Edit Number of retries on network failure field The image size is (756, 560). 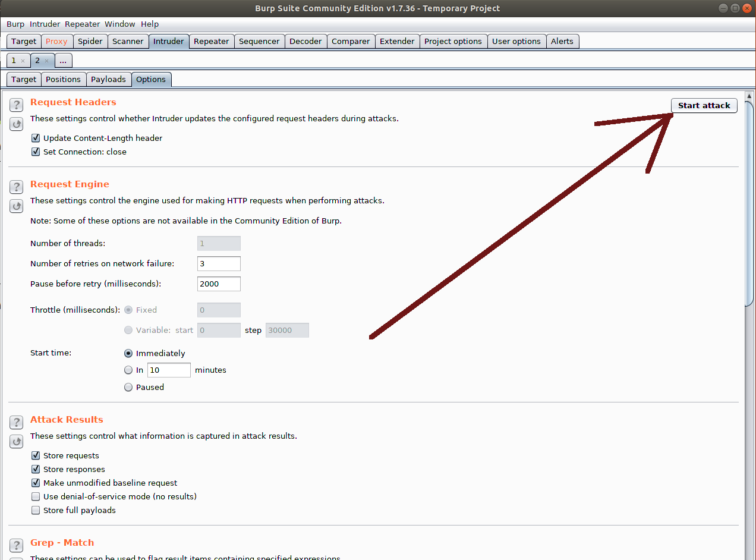click(219, 263)
